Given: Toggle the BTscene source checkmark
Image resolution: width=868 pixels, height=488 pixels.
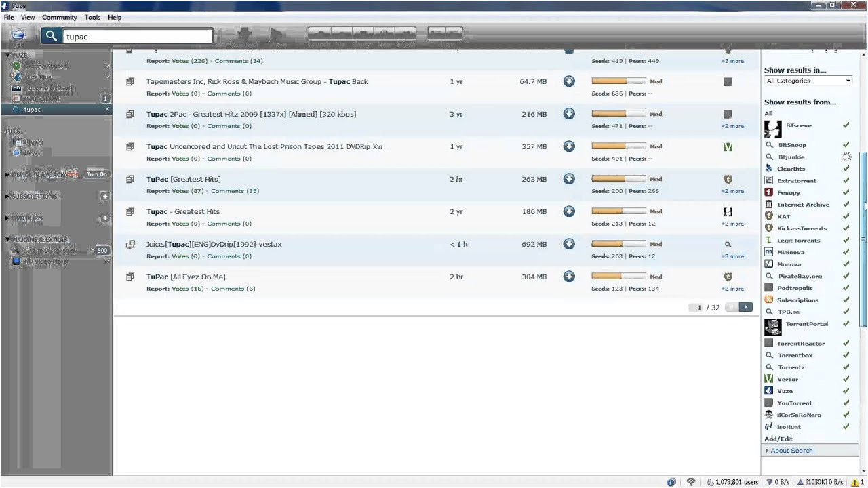Looking at the screenshot, I should click(x=846, y=125).
